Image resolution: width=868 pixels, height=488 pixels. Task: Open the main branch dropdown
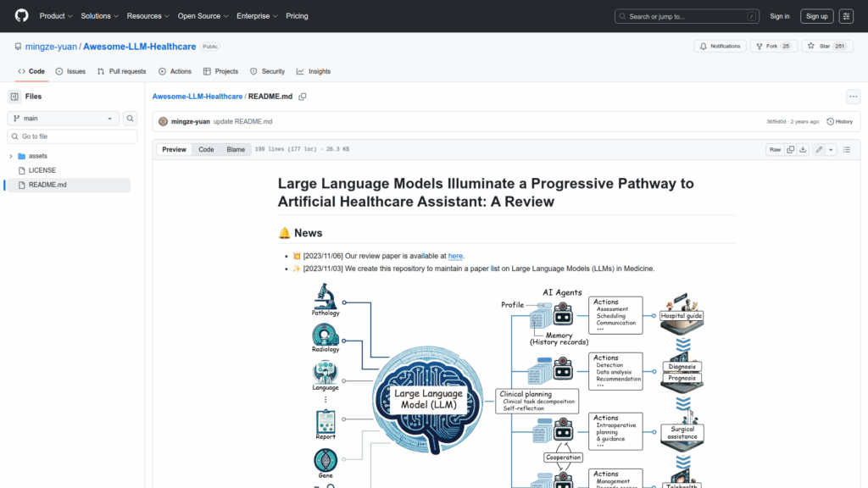coord(64,119)
